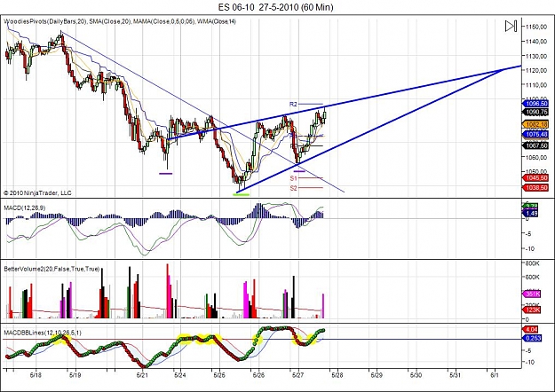Click the 600K volume axis label
This screenshot has height=392, width=555.
point(532,277)
